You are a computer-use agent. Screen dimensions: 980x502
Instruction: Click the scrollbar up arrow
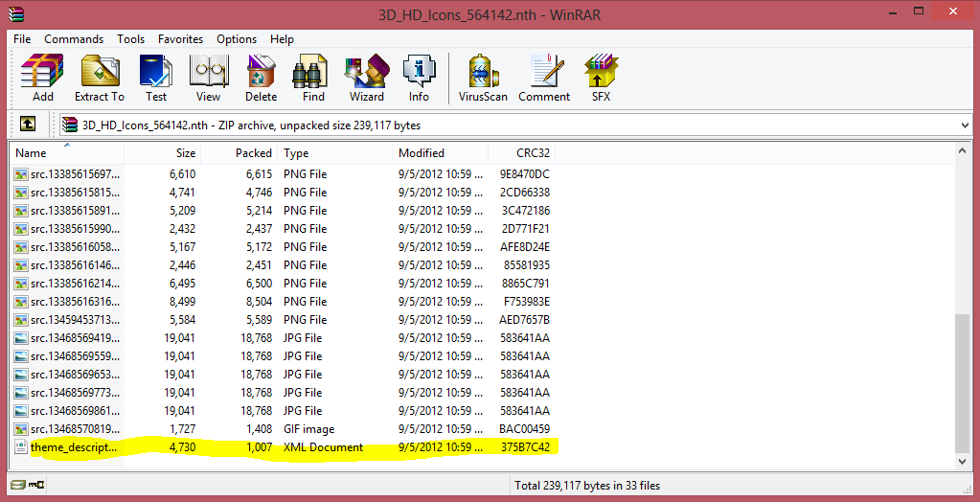pyautogui.click(x=963, y=150)
